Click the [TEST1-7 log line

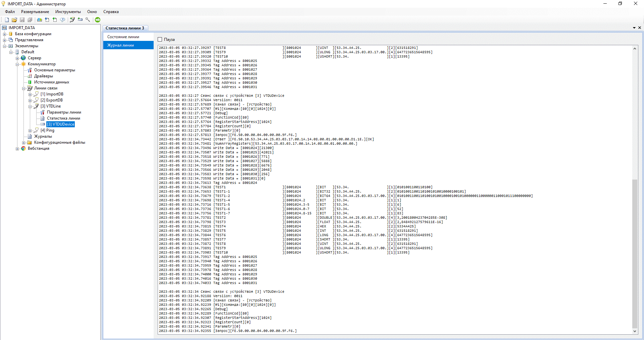click(281, 213)
